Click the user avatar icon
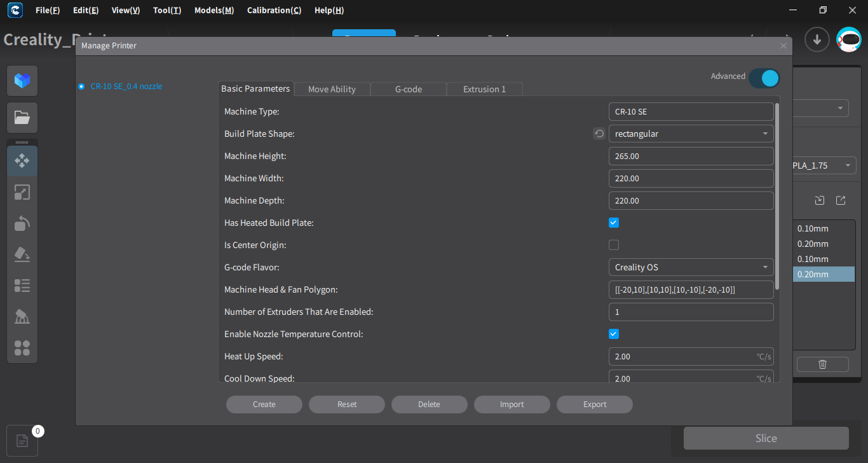Screen dimensions: 868x463 pyautogui.click(x=848, y=39)
